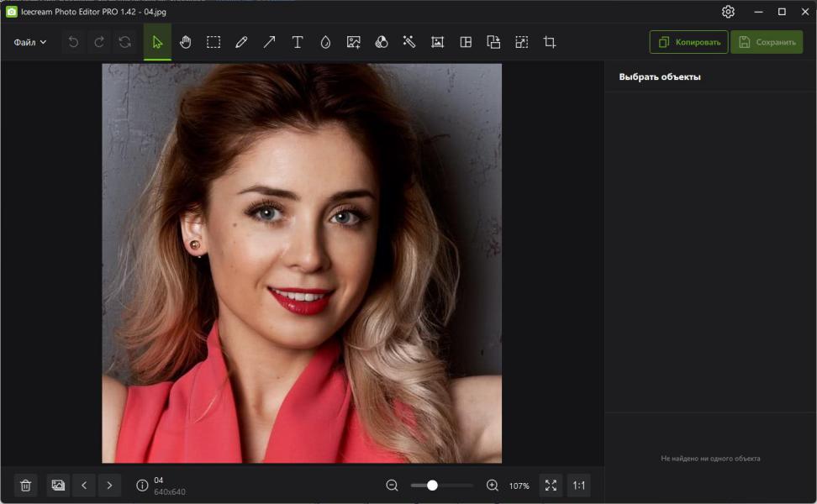Reset all changes with circular arrows icon
This screenshot has width=817, height=504.
coord(124,42)
